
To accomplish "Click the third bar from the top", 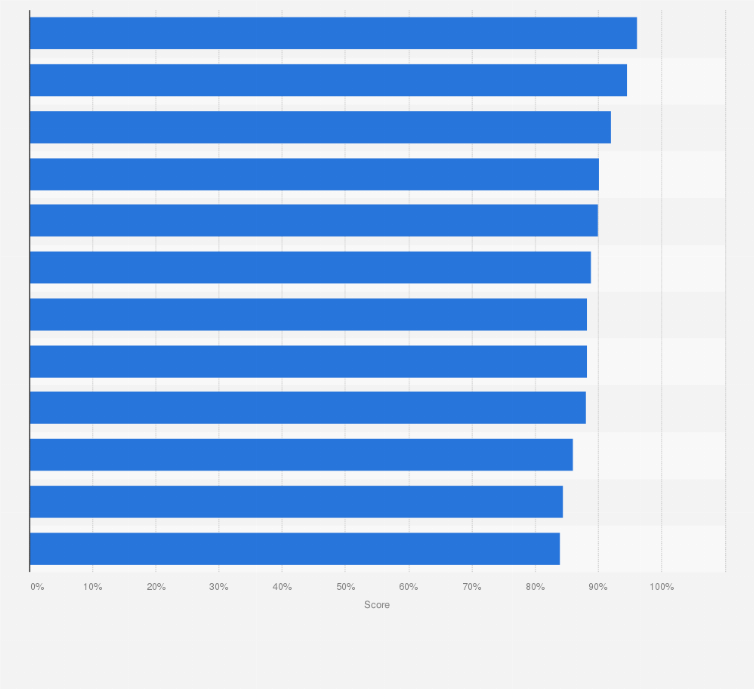I will tap(320, 127).
